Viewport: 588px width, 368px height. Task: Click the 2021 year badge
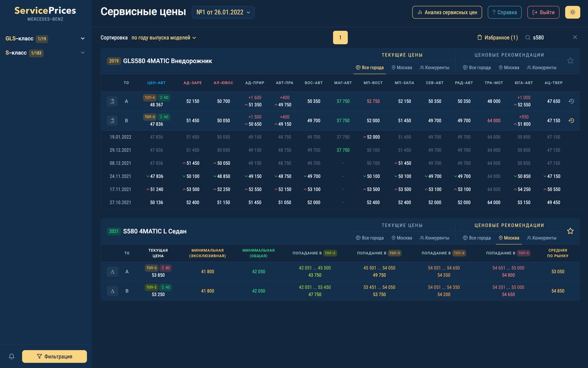click(114, 231)
